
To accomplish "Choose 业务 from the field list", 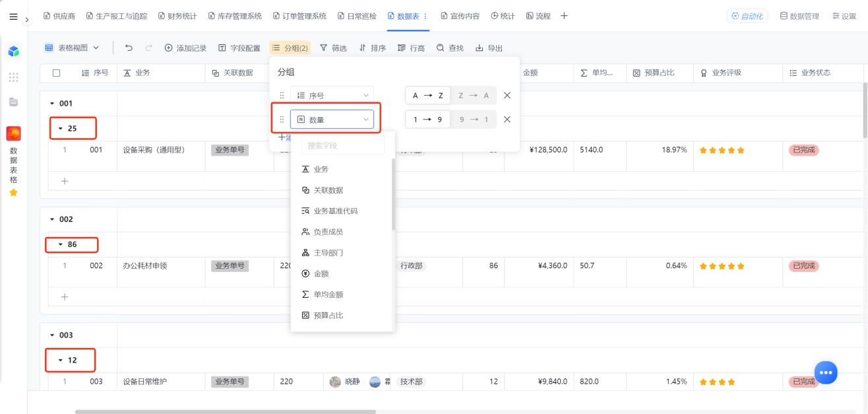I will (x=342, y=169).
